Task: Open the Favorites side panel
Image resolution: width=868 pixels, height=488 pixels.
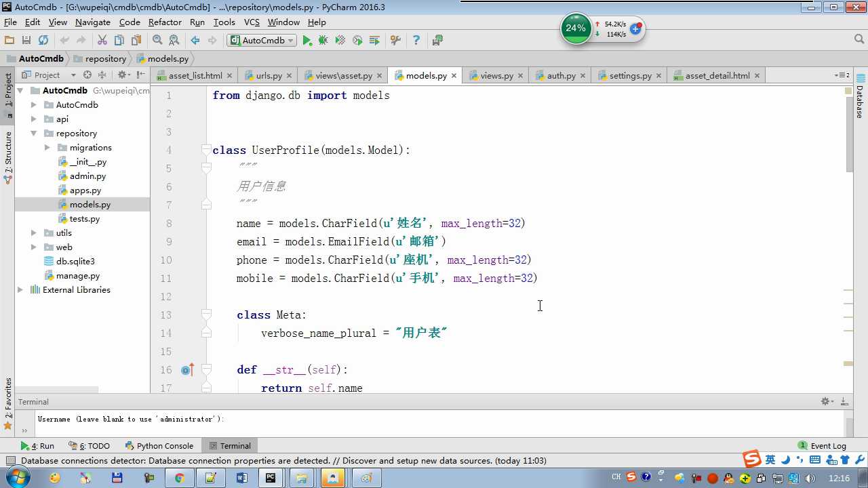Action: point(8,403)
